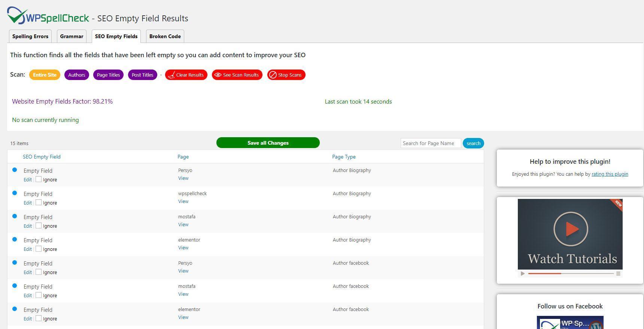Screen dimensions: 644x329
Task: View the wpspellcheck page
Action: coord(183,201)
